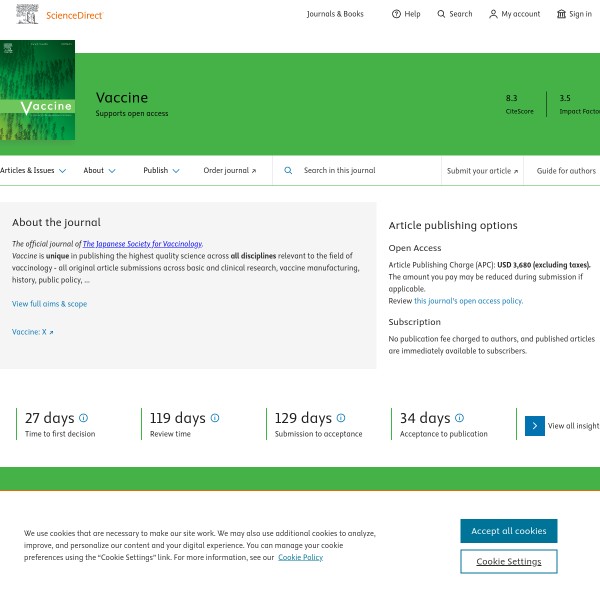Click info icon beside 119 days
The height and width of the screenshot is (600, 600).
click(214, 418)
